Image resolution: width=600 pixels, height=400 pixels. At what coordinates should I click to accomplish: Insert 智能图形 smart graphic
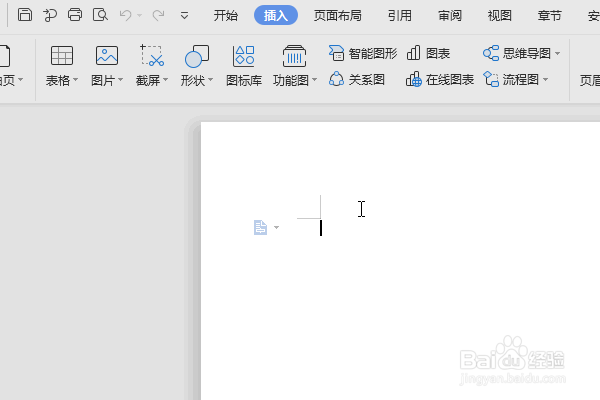(363, 53)
